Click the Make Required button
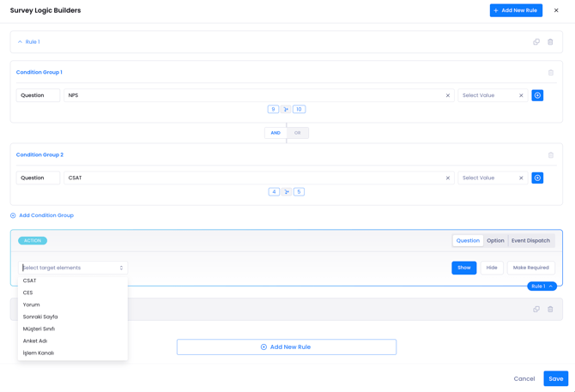Screen dimensions: 575x392 click(530, 268)
